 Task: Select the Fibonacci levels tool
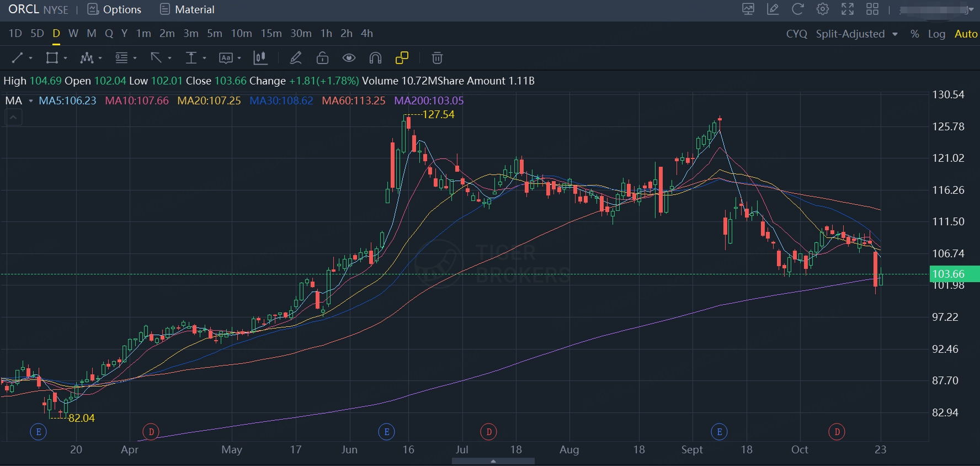[x=121, y=58]
